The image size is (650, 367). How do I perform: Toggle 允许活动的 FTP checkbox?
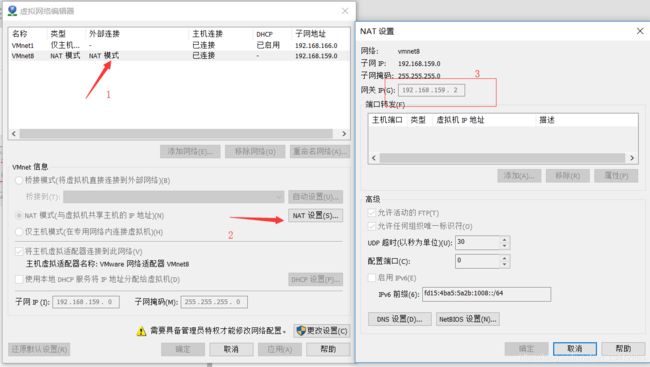371,213
